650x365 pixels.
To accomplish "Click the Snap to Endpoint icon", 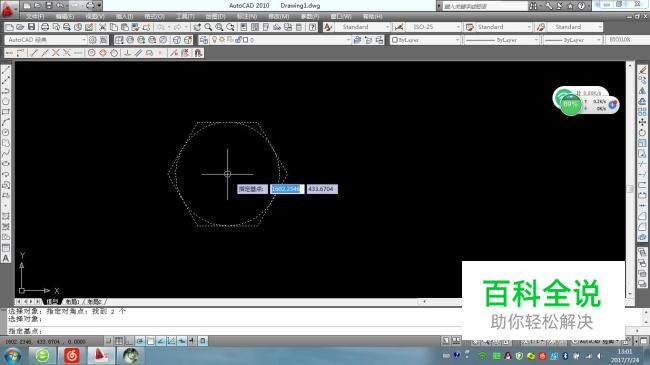I will (x=34, y=53).
